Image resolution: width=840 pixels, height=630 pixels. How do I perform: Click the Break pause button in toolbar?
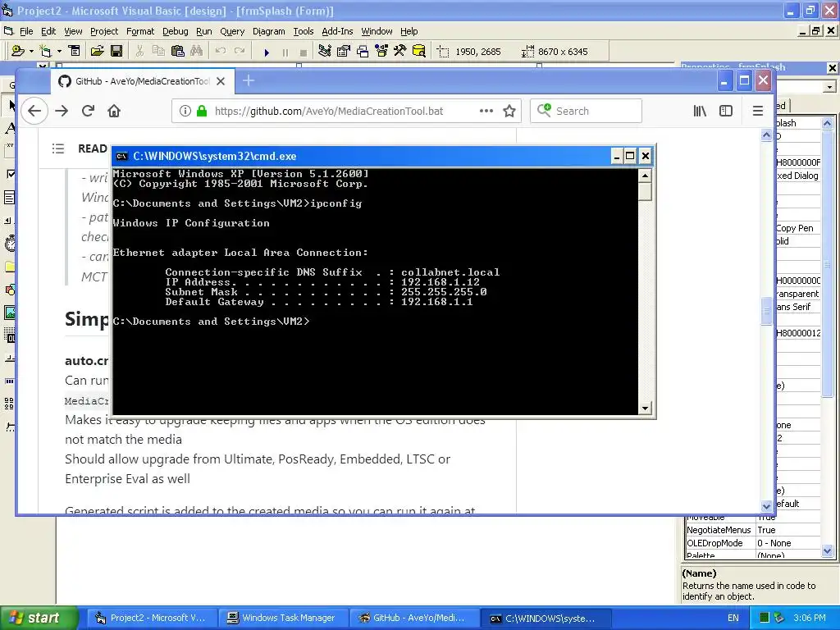285,52
